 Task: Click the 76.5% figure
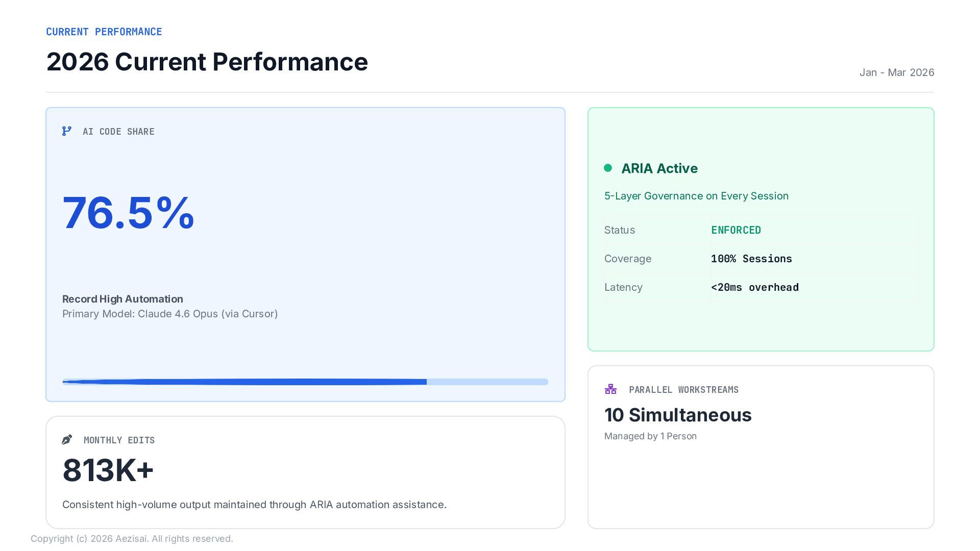[x=128, y=213]
